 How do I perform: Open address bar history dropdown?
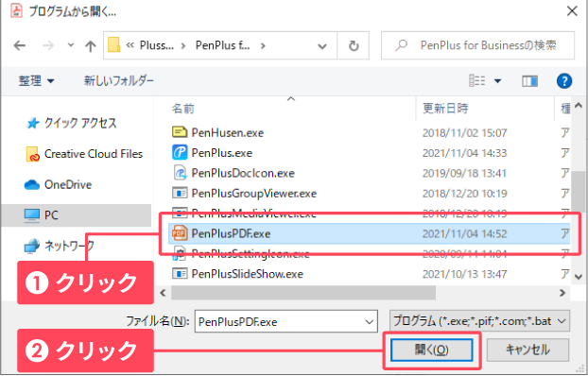[x=321, y=46]
